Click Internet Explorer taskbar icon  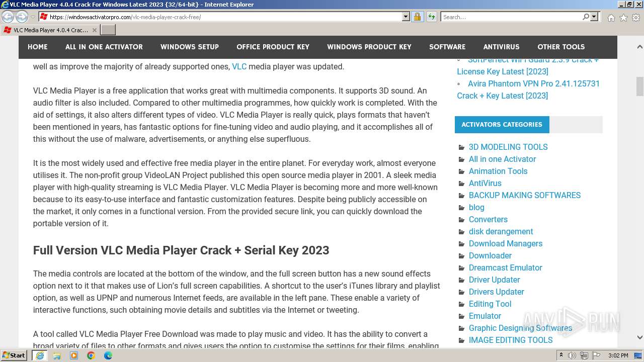coord(40,355)
